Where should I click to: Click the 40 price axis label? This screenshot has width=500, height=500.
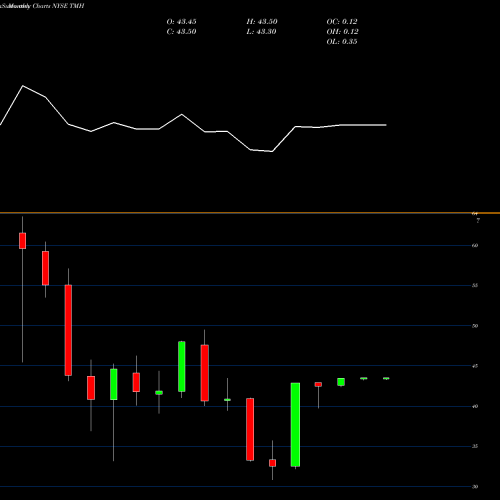click(x=475, y=406)
